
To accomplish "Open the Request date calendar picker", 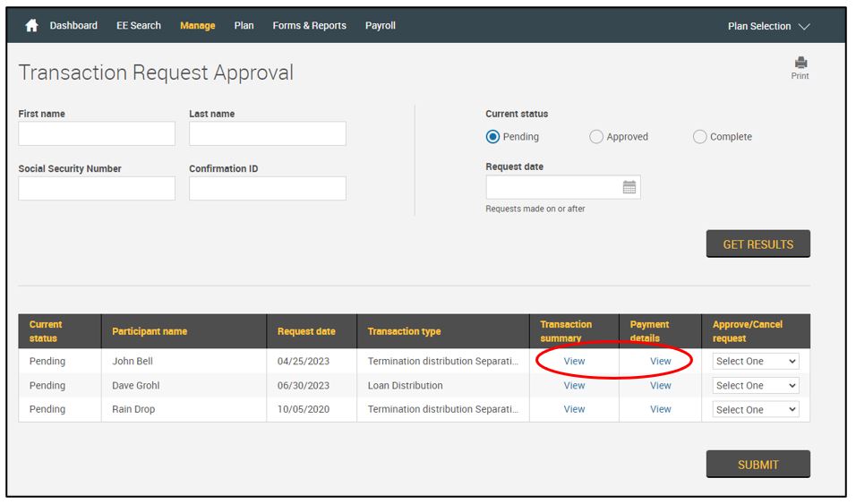I will click(x=629, y=187).
